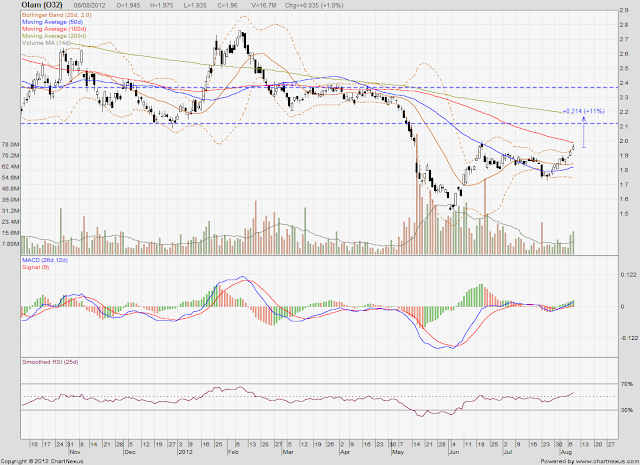
Task: Click the 0.122 MACD axis label
Action: [x=629, y=275]
